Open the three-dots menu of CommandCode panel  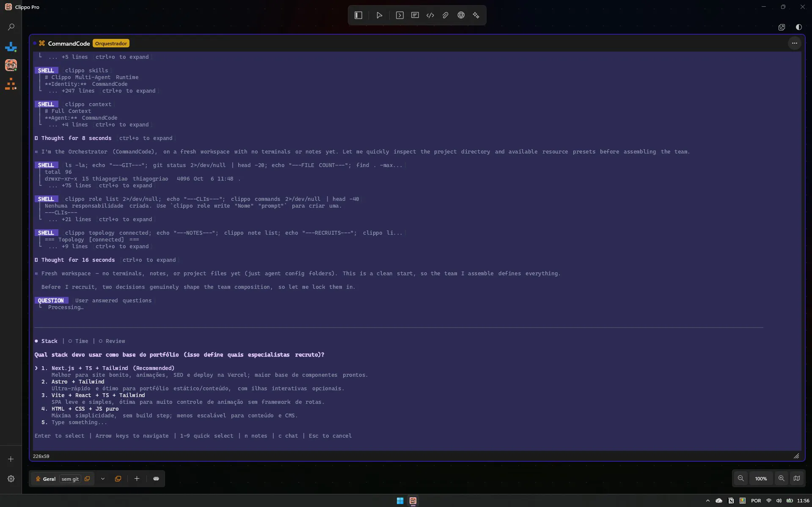(x=794, y=43)
